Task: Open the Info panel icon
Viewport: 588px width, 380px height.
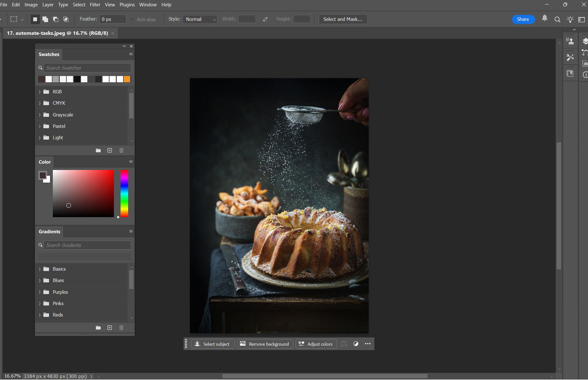Action: point(585,75)
